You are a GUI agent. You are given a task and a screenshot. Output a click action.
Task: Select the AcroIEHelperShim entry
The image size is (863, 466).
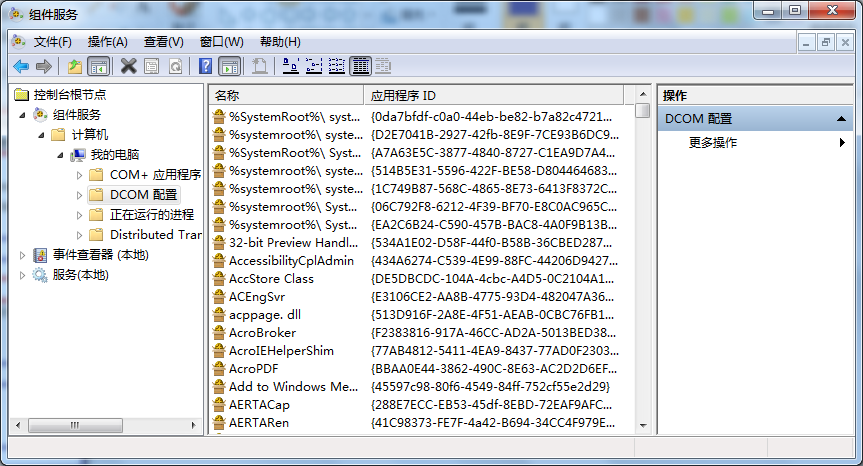(x=281, y=350)
